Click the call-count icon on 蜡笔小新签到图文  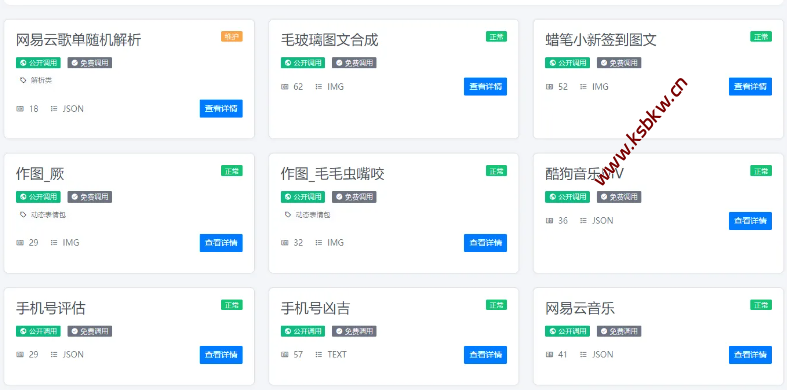click(x=550, y=86)
